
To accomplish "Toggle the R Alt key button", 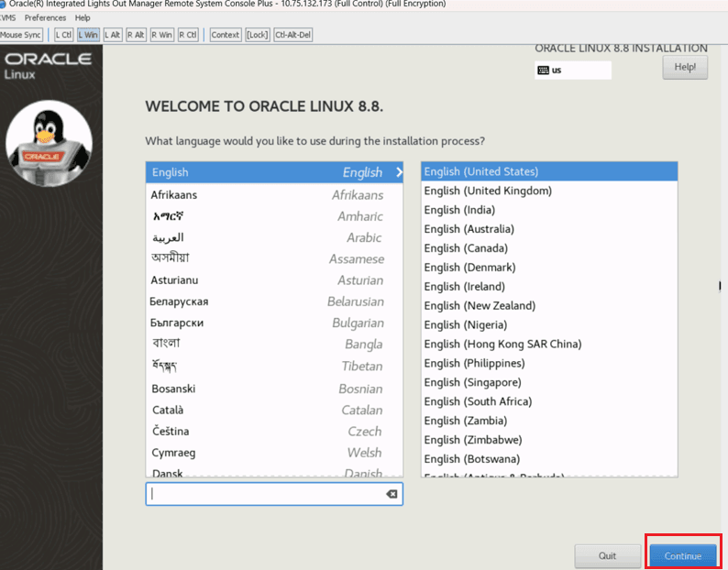I will click(x=136, y=35).
